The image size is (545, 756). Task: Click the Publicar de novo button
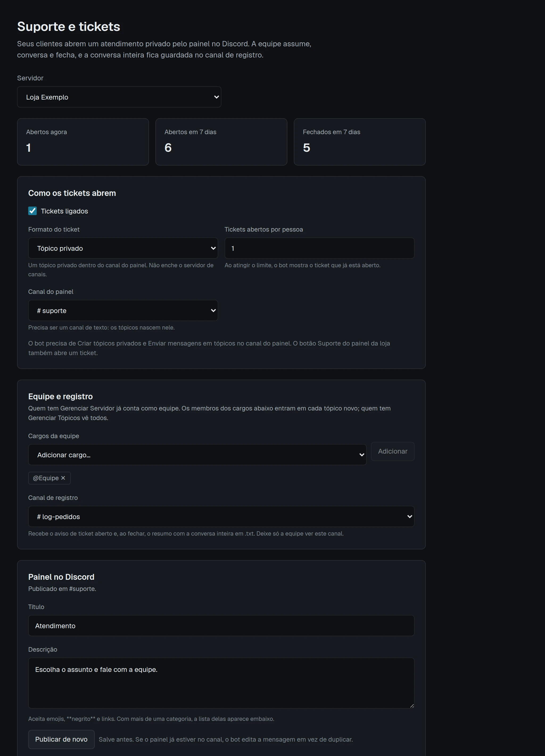pyautogui.click(x=61, y=739)
